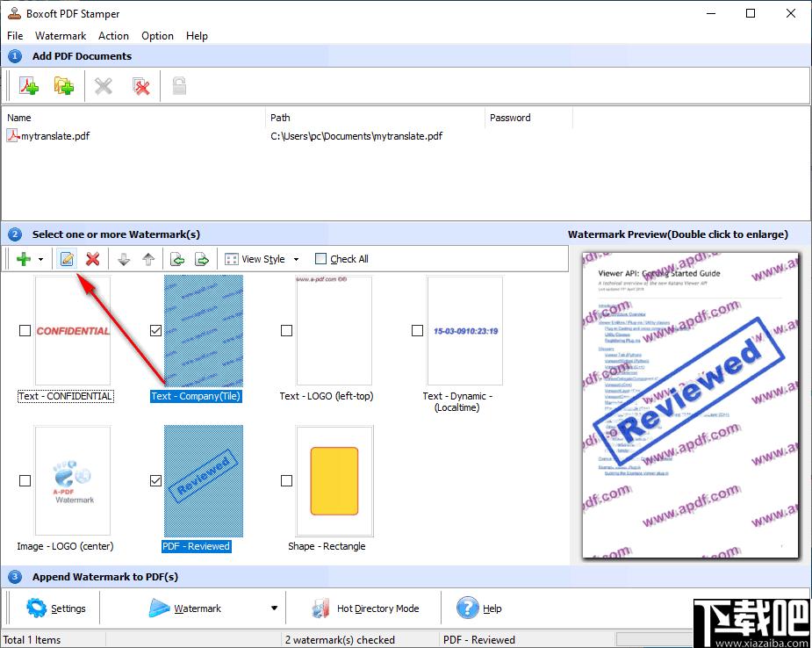Open the Watermark menu in the menu bar

tap(61, 36)
